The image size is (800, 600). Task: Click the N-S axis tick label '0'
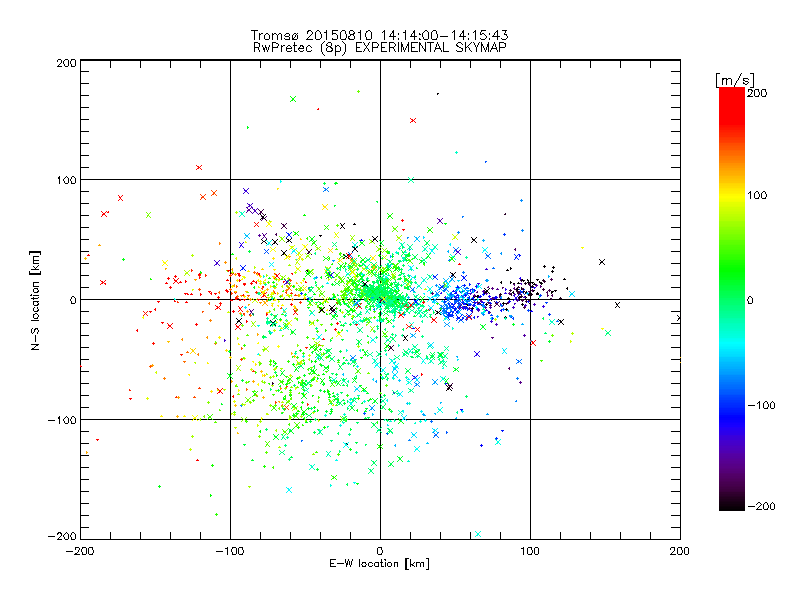click(x=73, y=300)
